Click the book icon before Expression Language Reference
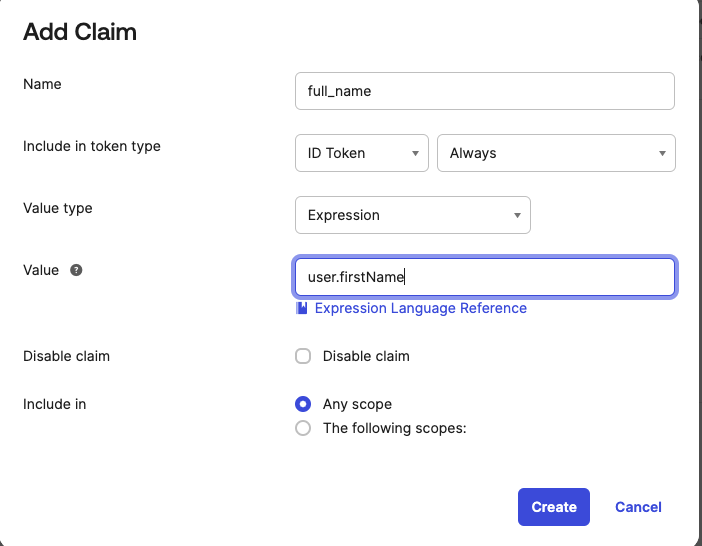 point(302,308)
